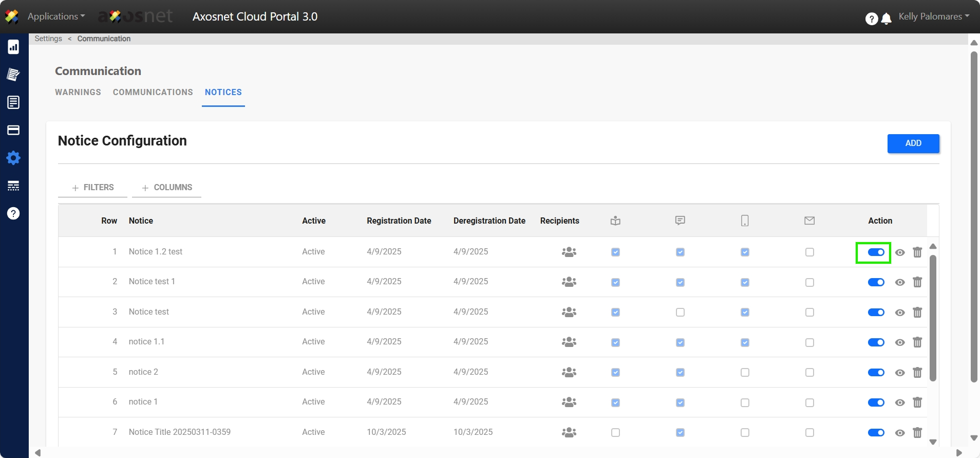
Task: View 'Notice test' details with eye icon
Action: click(900, 313)
